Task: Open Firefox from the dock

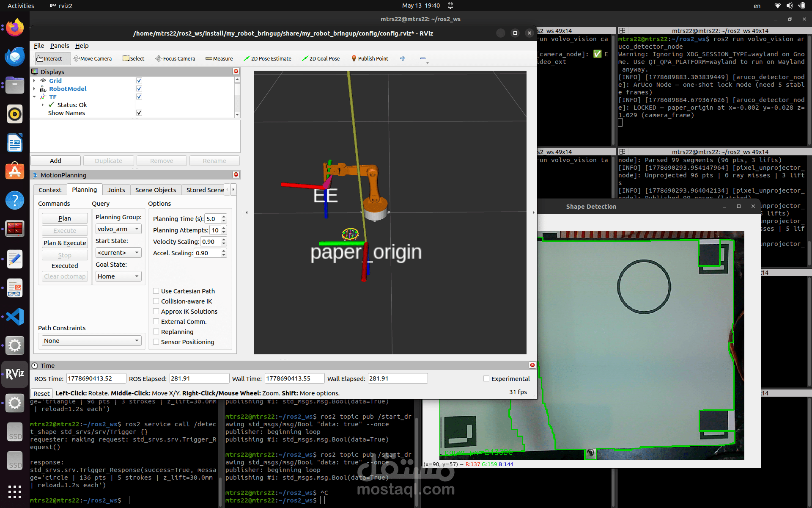Action: [15, 28]
